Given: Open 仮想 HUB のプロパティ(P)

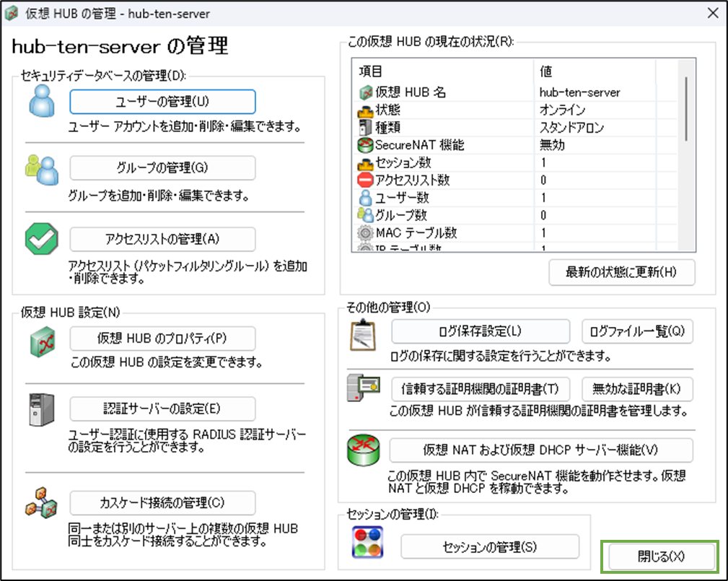Looking at the screenshot, I should 162,338.
